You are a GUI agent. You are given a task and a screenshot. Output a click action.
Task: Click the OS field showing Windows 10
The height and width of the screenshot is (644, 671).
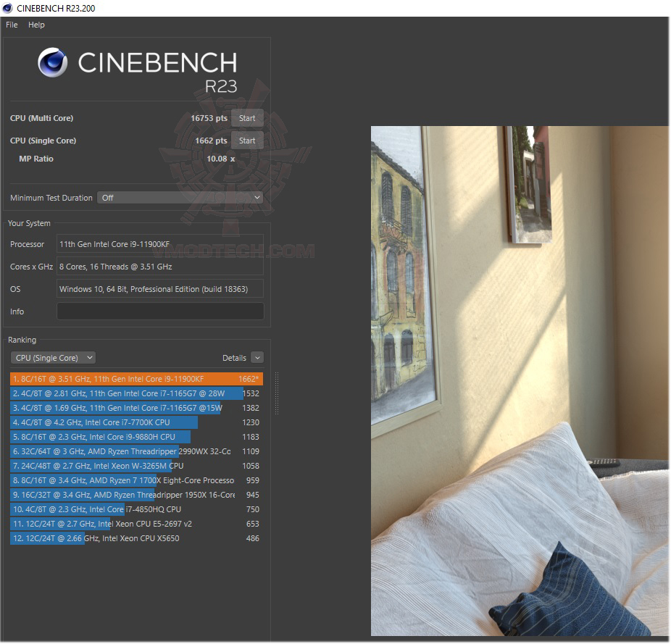pyautogui.click(x=160, y=289)
